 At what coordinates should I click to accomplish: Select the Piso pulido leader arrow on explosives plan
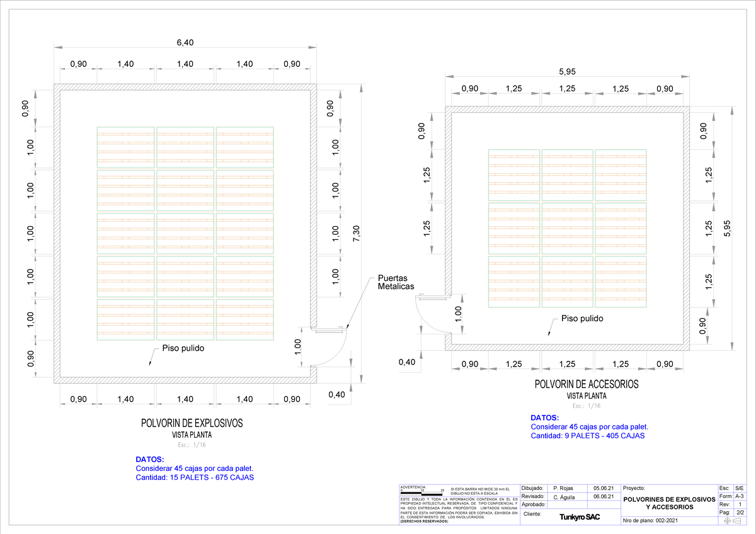point(151,364)
